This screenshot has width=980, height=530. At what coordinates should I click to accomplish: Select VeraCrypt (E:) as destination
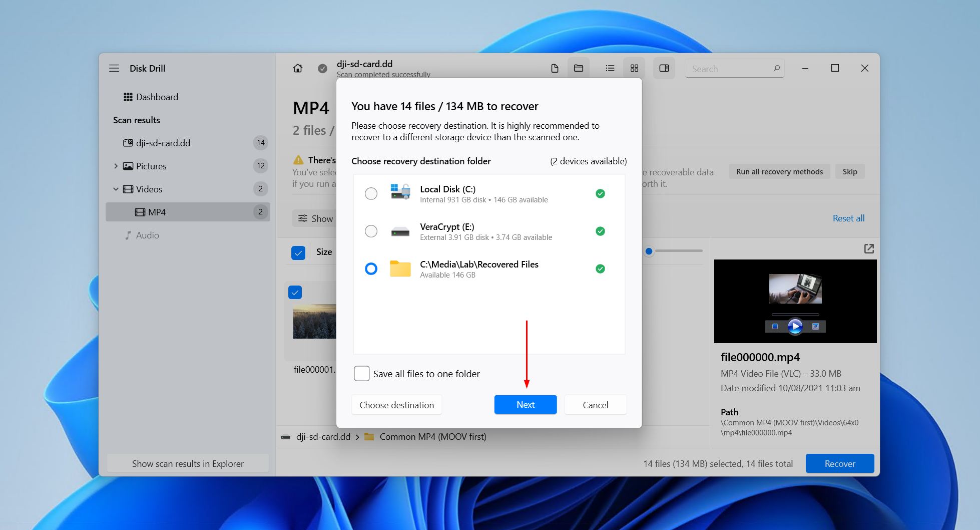tap(371, 231)
